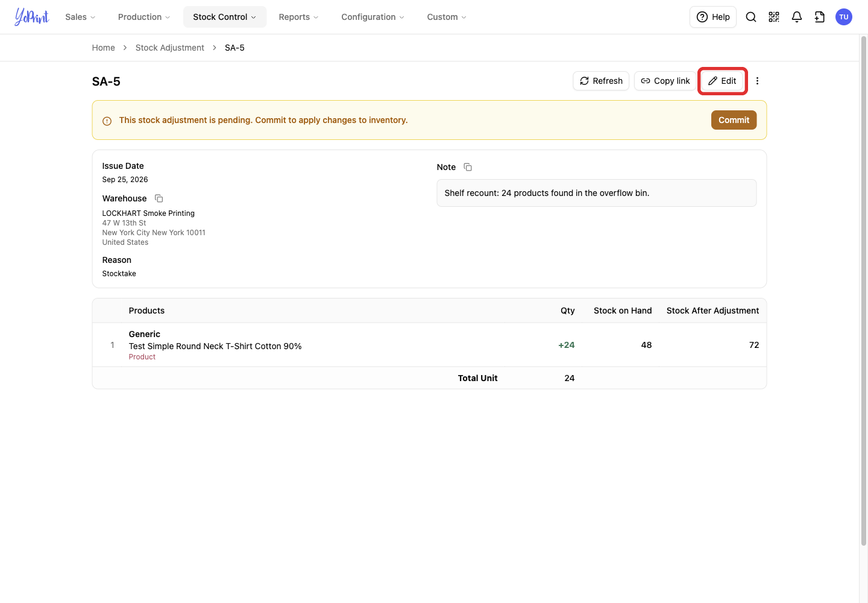
Task: Click the Stocktake reason value
Action: pos(119,274)
